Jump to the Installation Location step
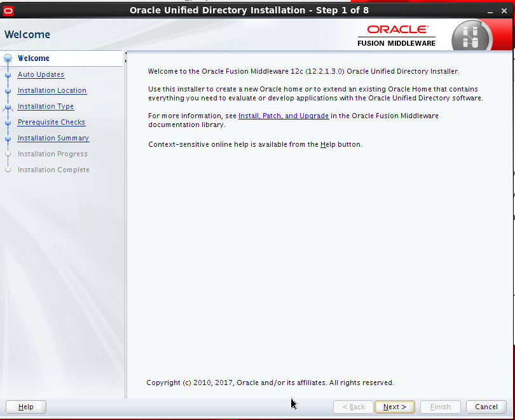515x420 pixels. [52, 90]
